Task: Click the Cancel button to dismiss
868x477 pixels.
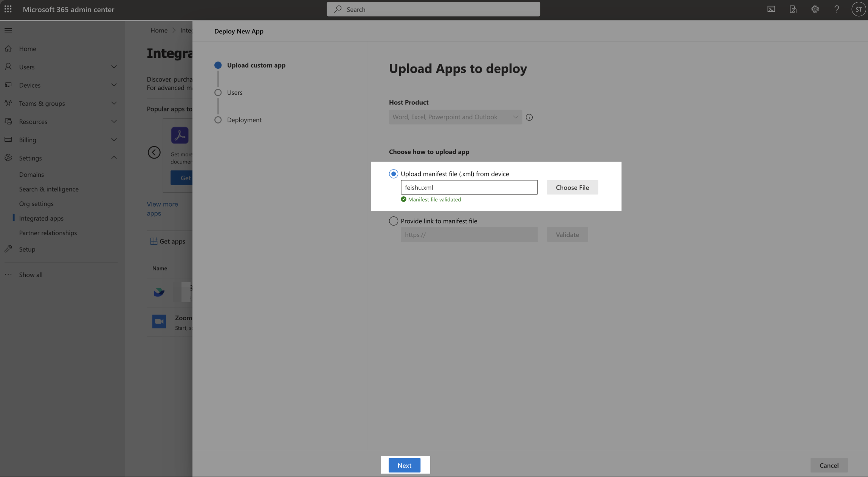Action: point(829,465)
